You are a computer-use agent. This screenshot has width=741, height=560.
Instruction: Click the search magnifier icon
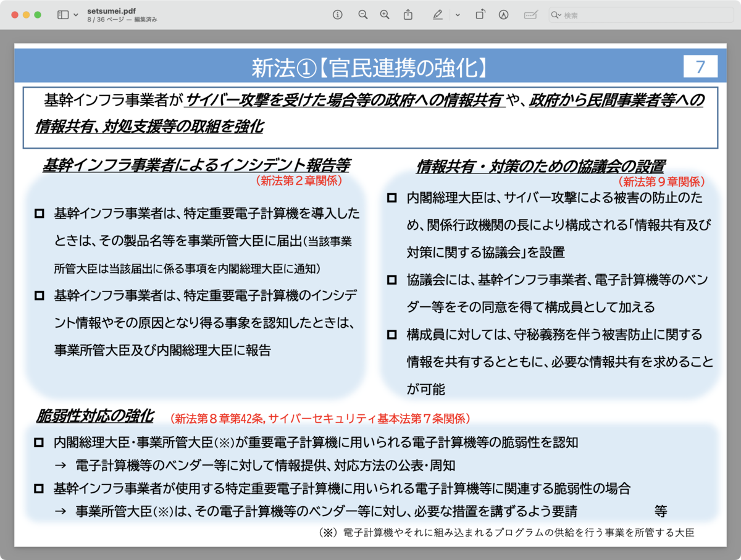(x=556, y=15)
